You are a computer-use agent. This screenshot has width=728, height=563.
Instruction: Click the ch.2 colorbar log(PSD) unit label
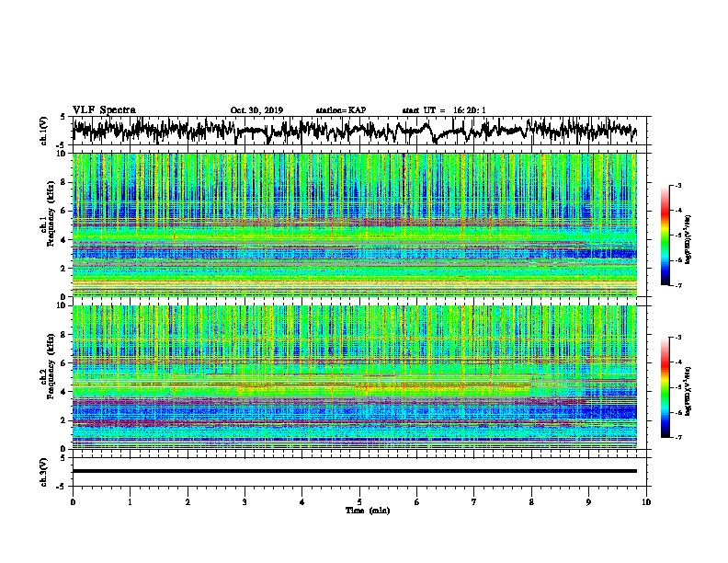[x=688, y=392]
